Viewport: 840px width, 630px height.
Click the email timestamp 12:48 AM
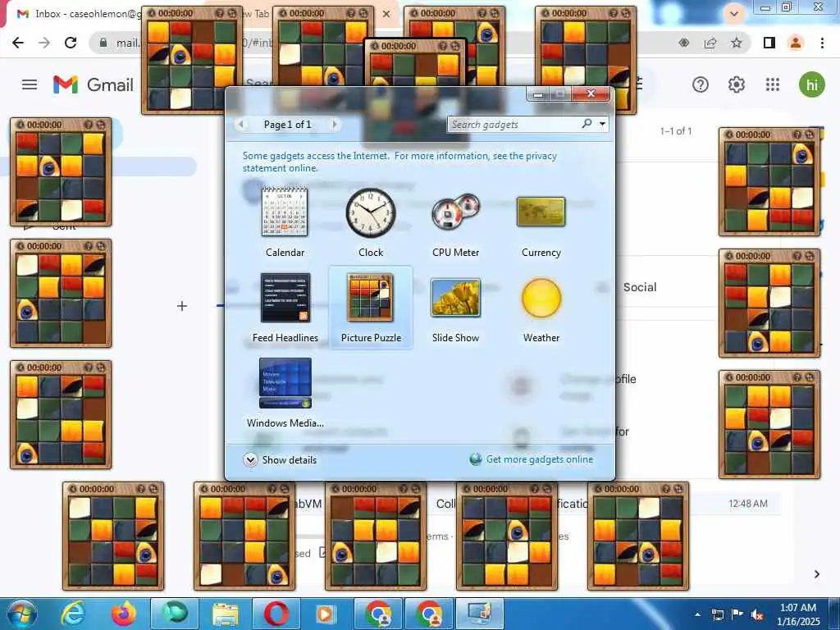pyautogui.click(x=748, y=504)
